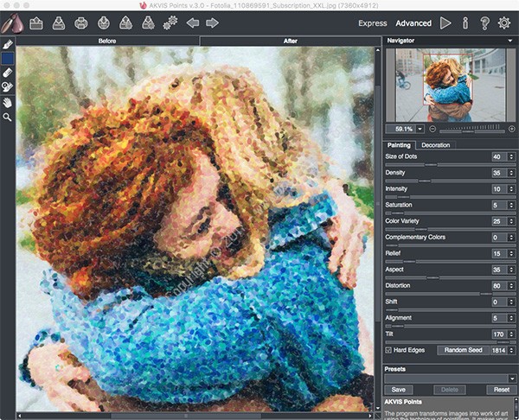The width and height of the screenshot is (519, 420).
Task: Zoom in with the plus icon
Action: (512, 129)
